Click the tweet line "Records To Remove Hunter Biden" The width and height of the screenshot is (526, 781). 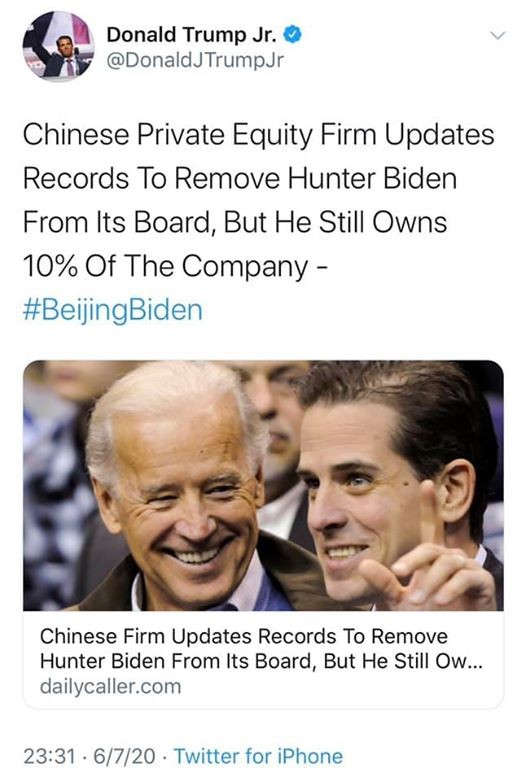[x=240, y=178]
